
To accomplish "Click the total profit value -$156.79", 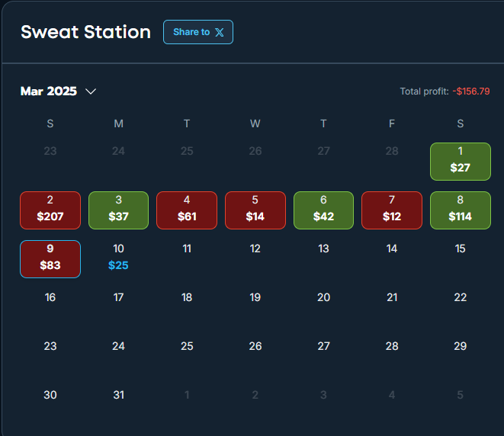I will 471,91.
